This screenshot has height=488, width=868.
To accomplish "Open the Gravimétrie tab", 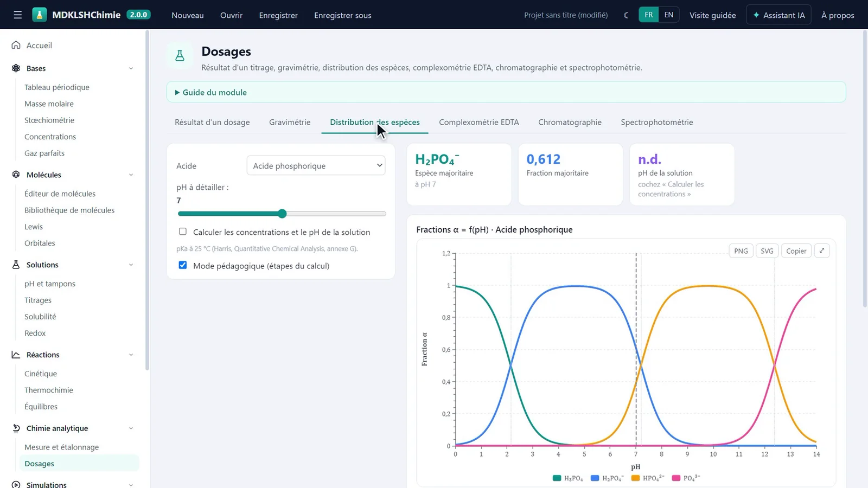I will click(x=290, y=122).
